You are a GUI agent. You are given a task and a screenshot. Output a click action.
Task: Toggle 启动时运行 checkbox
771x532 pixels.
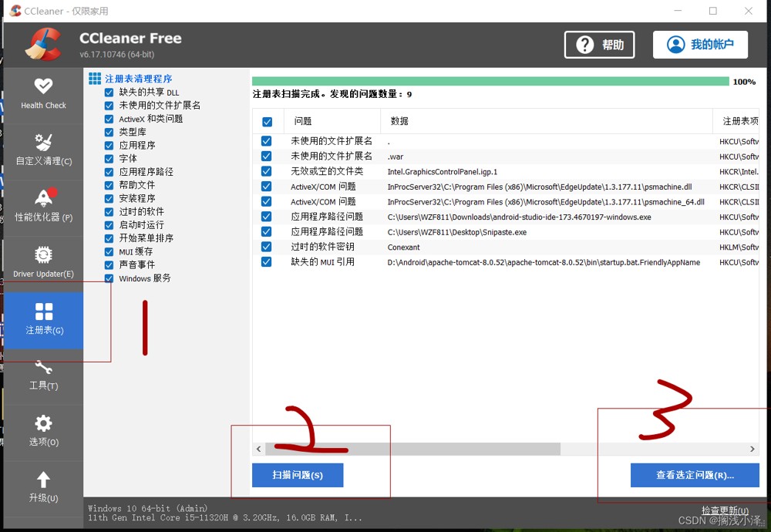[x=109, y=225]
